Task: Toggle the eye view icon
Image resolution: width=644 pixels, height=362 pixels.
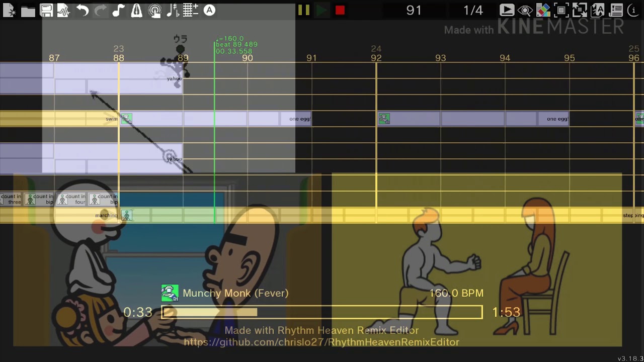Action: tap(525, 10)
